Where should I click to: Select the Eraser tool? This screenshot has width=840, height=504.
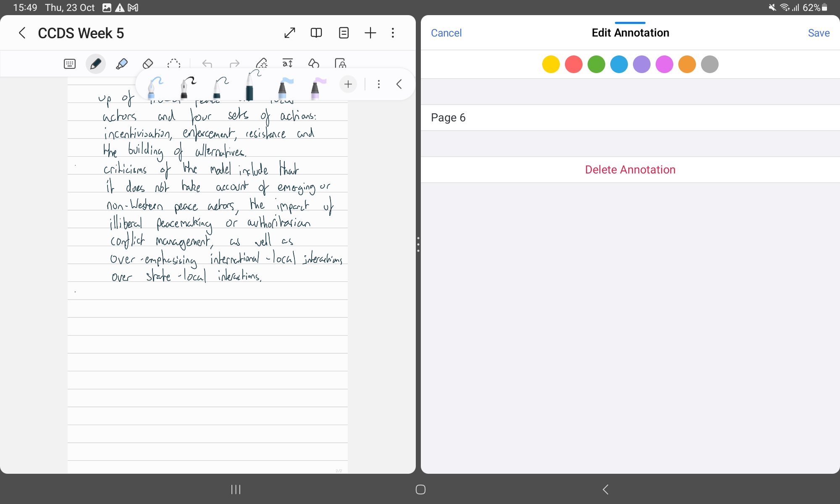(147, 64)
